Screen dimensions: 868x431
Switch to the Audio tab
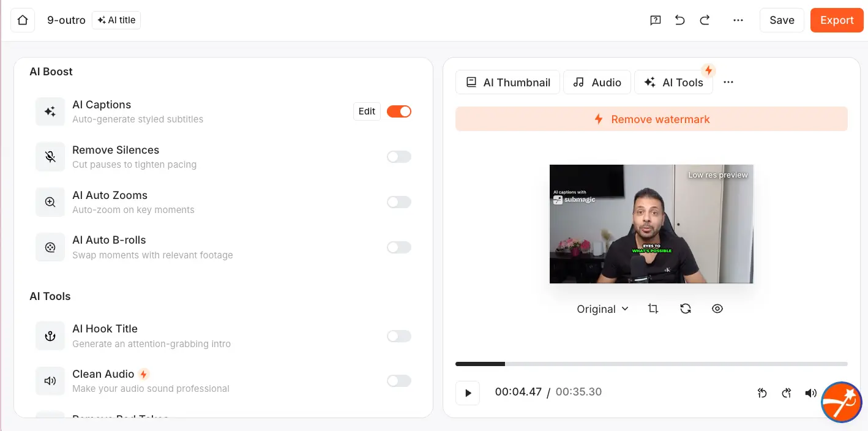tap(597, 81)
